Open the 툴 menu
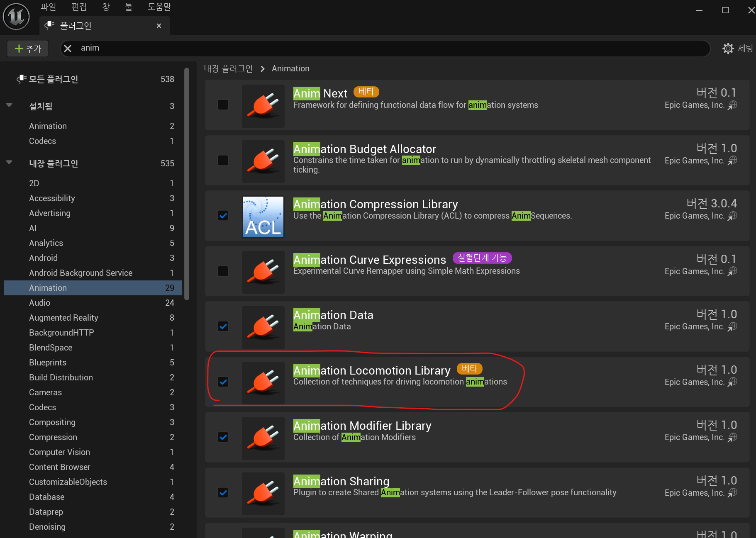This screenshot has height=538, width=756. click(129, 7)
